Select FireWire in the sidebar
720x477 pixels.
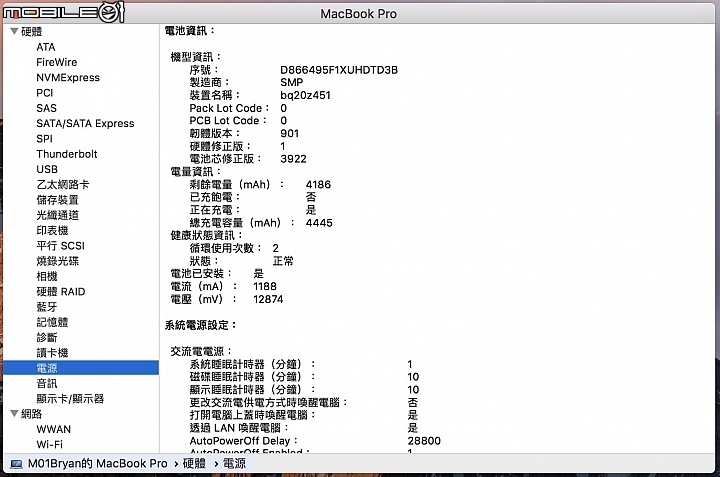(x=56, y=62)
